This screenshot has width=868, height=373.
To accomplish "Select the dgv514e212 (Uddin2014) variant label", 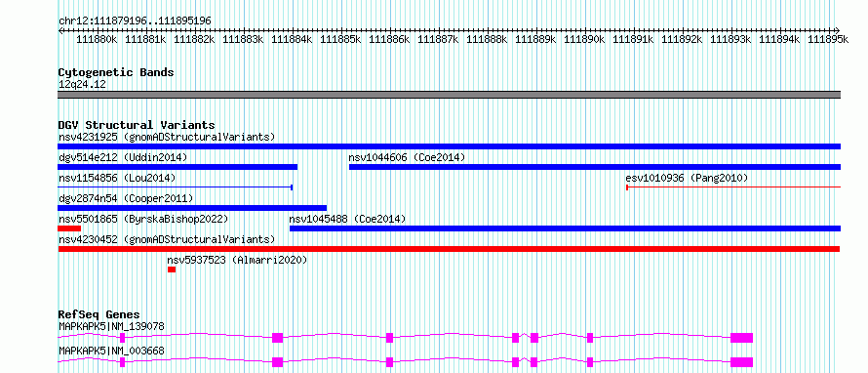I will 123,157.
